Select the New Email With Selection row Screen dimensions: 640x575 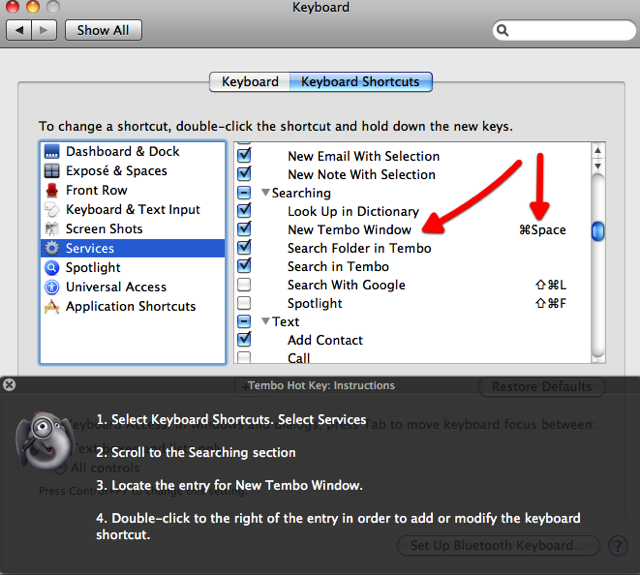(363, 156)
